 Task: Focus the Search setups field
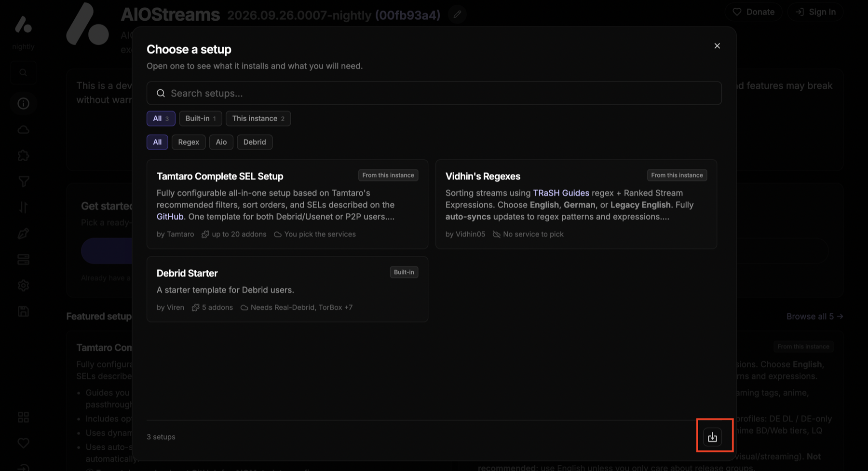434,93
